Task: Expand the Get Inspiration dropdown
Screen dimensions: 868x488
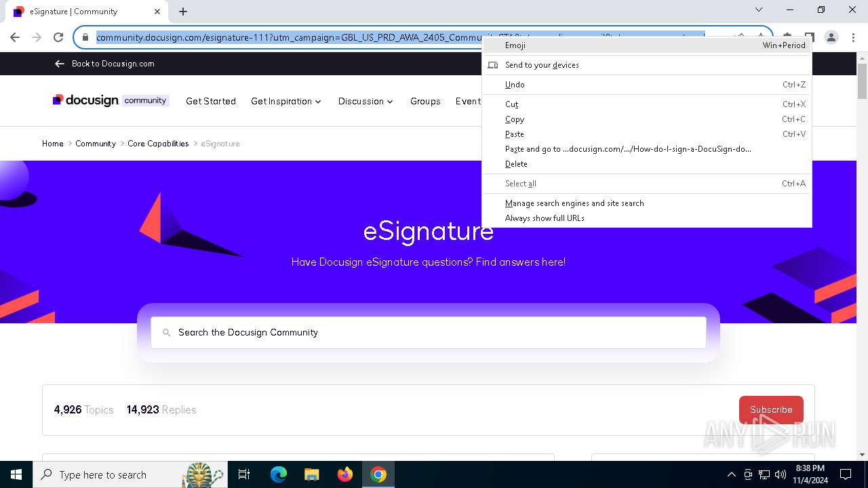Action: click(x=286, y=101)
